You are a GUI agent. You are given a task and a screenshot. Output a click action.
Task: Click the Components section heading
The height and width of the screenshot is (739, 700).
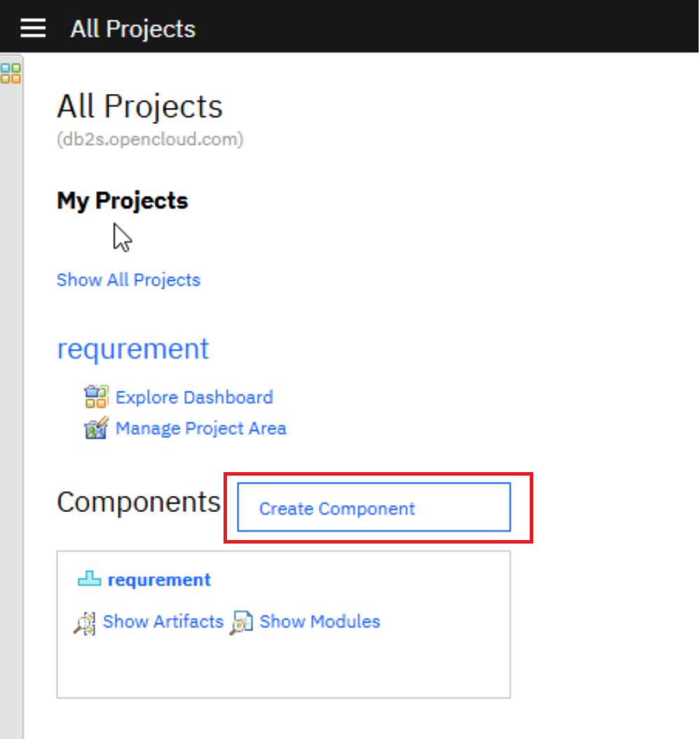coord(138,502)
